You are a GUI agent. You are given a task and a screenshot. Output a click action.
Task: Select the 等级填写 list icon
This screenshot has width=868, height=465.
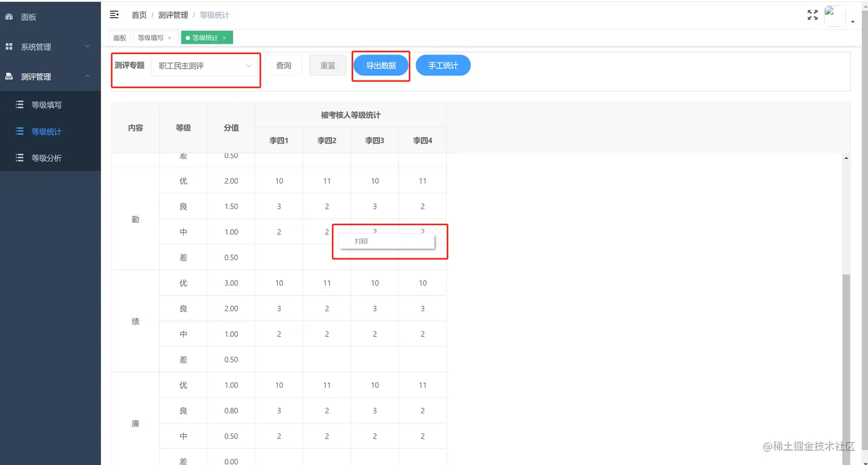19,104
